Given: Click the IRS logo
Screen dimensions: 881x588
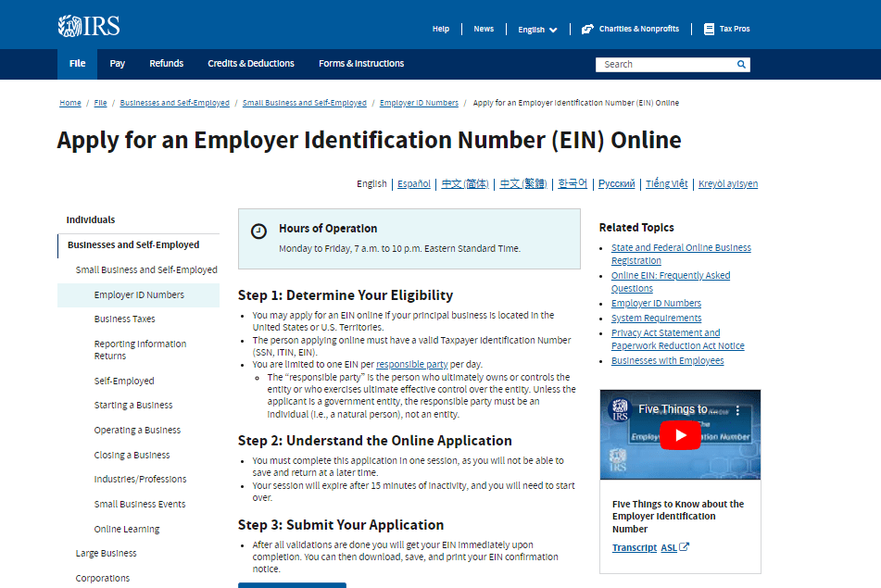Looking at the screenshot, I should pos(89,26).
